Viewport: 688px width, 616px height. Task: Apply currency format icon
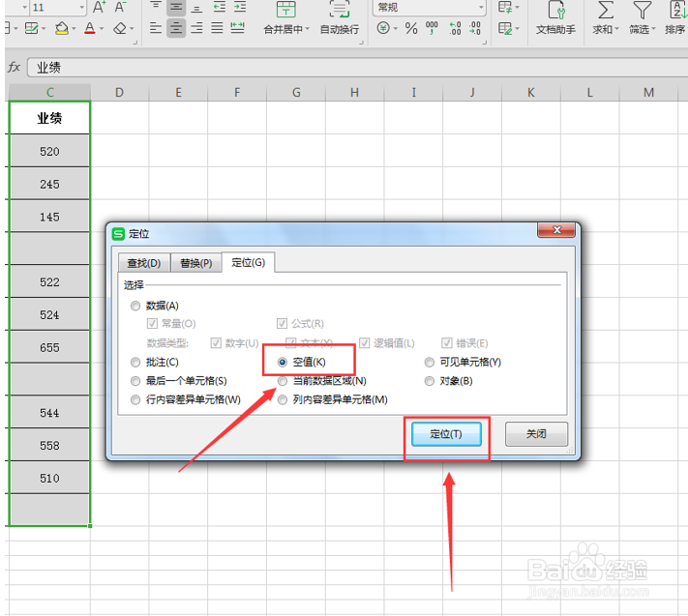coord(383,28)
